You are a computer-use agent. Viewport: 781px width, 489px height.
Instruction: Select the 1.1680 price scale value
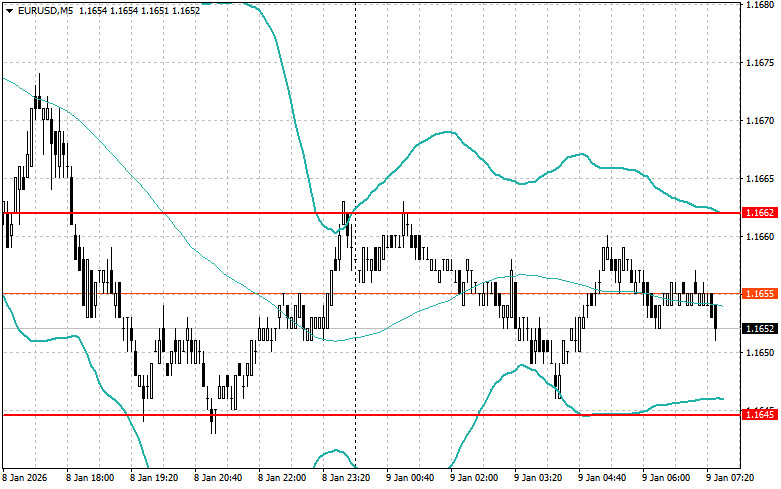(760, 5)
